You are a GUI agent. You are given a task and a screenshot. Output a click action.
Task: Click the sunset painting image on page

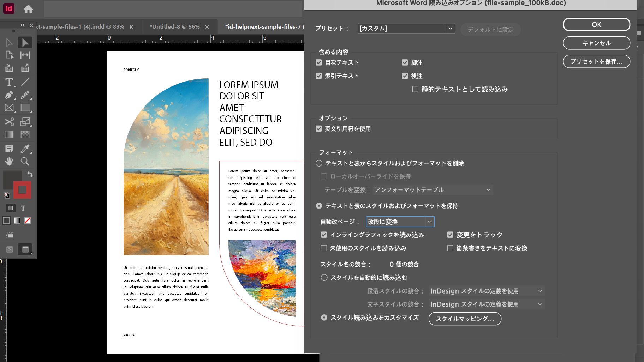(x=262, y=278)
